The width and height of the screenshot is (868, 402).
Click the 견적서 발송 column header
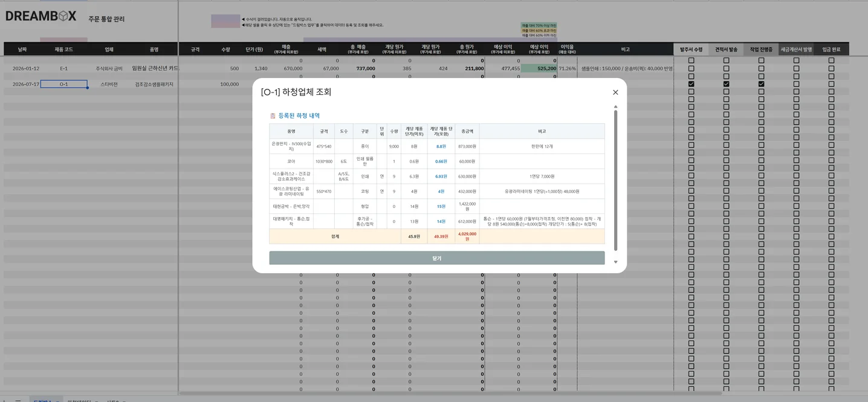(x=726, y=49)
